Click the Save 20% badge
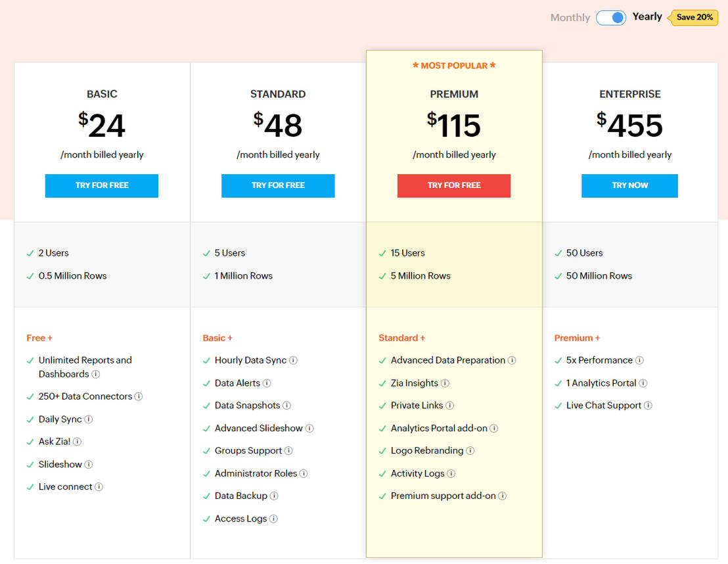The width and height of the screenshot is (728, 564). (x=694, y=17)
